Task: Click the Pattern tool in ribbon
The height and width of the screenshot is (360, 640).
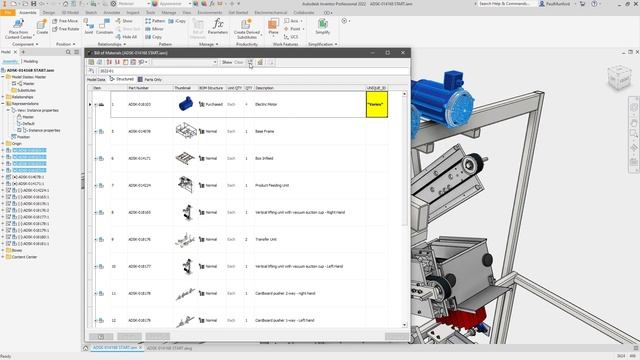Action: 155,21
